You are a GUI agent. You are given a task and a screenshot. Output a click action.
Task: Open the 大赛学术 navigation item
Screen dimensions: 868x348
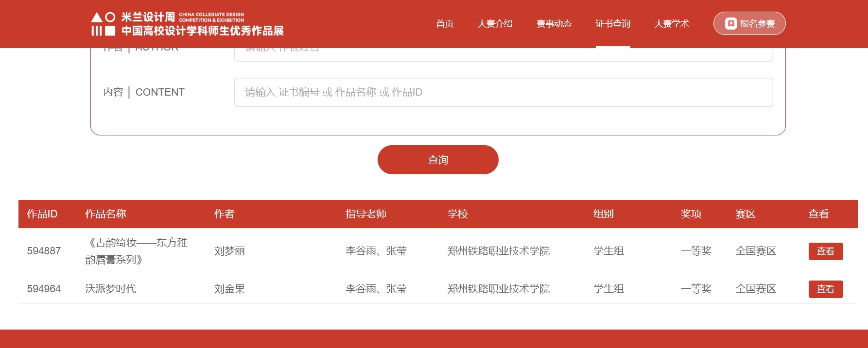click(x=671, y=23)
